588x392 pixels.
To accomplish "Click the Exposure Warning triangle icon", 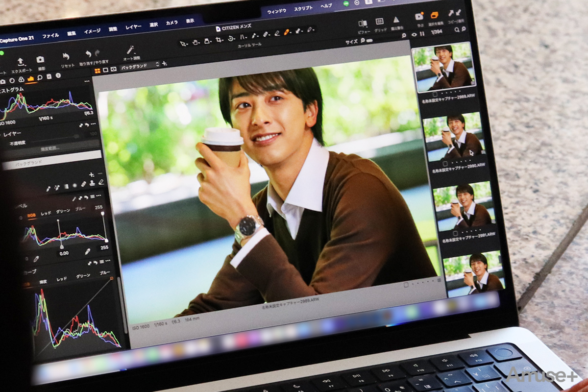I will click(x=395, y=20).
